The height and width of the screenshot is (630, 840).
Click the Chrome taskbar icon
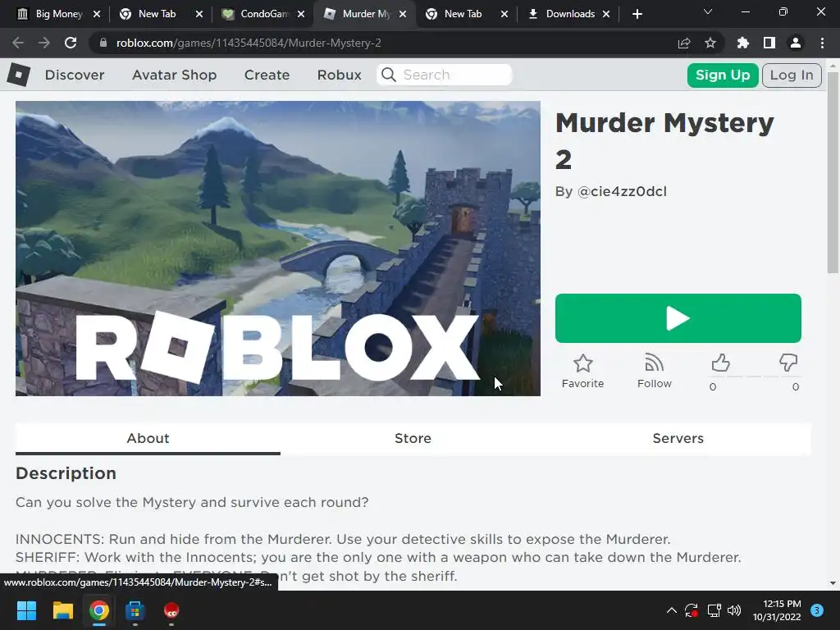pyautogui.click(x=99, y=610)
